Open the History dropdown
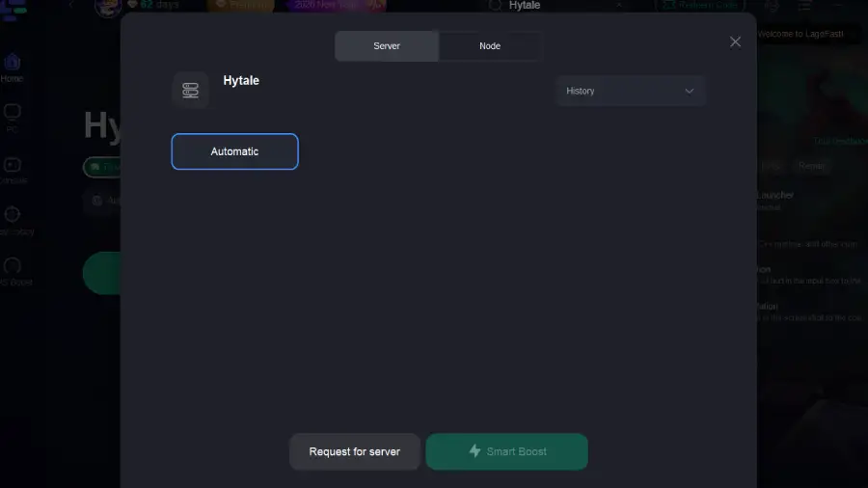The image size is (868, 488). [630, 91]
